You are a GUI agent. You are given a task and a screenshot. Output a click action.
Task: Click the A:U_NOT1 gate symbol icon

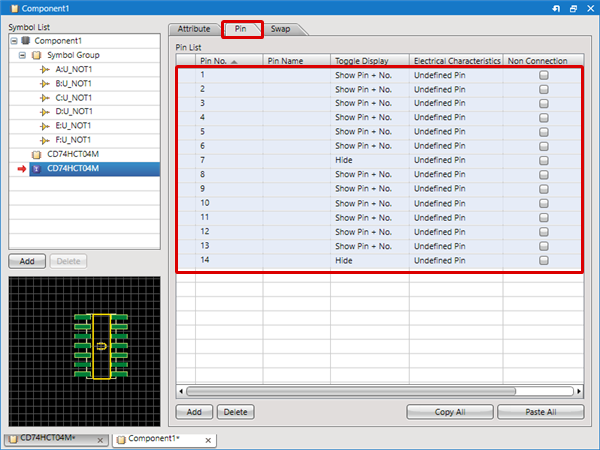(45, 69)
